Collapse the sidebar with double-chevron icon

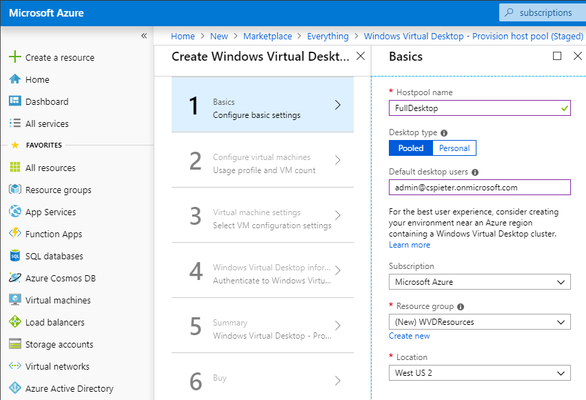144,36
